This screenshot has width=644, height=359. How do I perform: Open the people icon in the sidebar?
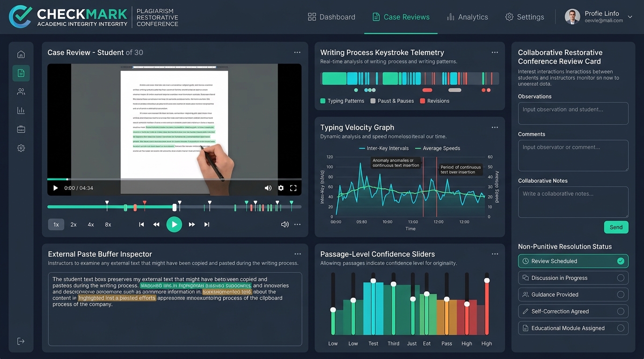click(x=21, y=92)
